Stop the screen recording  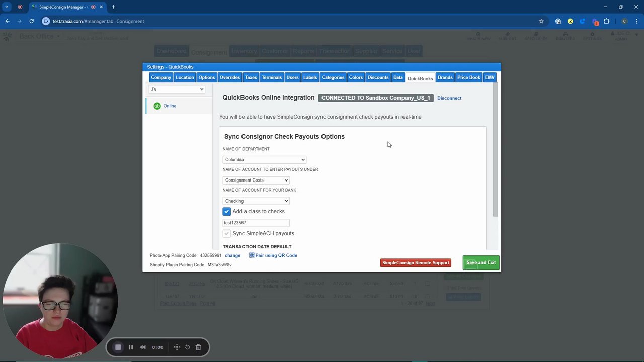click(x=118, y=347)
